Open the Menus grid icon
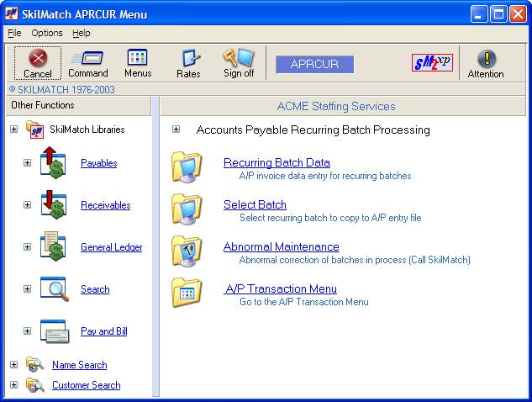This screenshot has height=402, width=532. point(137,57)
